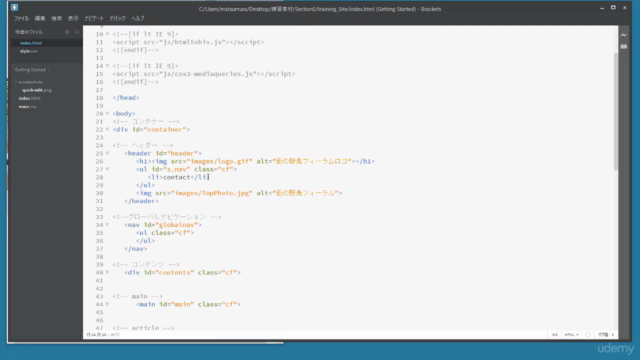Click "images/TopPhoto.jpg" string on line 30
Viewport: 640px width, 360px height.
[x=212, y=193]
